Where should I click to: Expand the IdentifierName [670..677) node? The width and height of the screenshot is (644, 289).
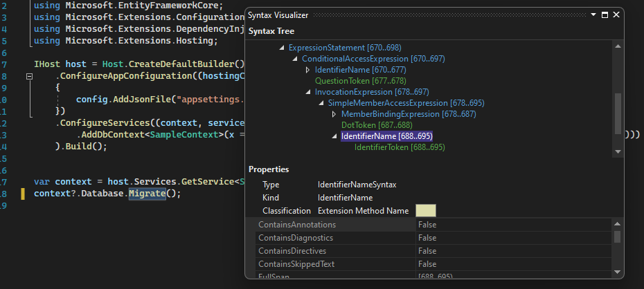[307, 70]
